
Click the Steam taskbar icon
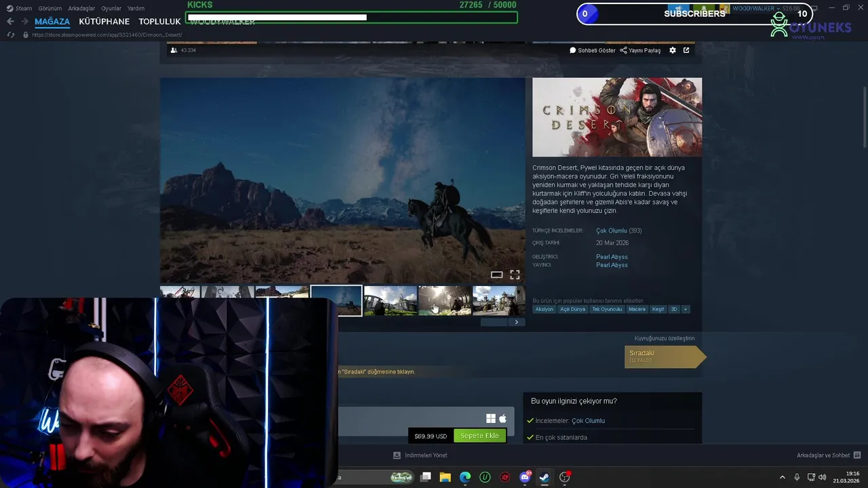coord(545,477)
